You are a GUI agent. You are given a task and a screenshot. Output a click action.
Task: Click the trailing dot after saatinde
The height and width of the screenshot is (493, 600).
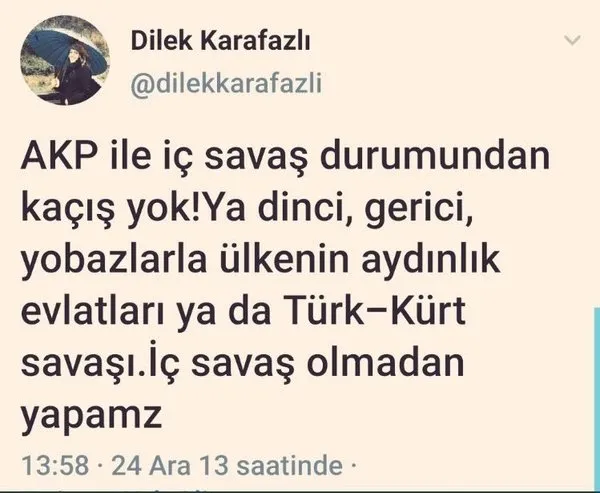[x=353, y=466]
